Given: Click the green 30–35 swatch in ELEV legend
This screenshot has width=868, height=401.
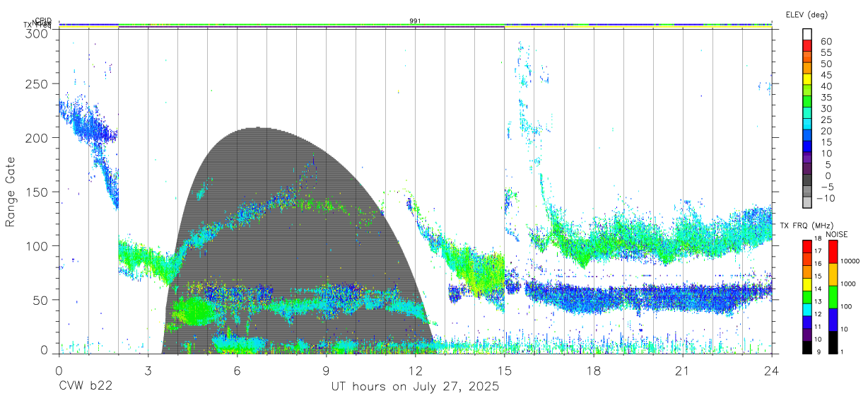Looking at the screenshot, I should point(807,103).
